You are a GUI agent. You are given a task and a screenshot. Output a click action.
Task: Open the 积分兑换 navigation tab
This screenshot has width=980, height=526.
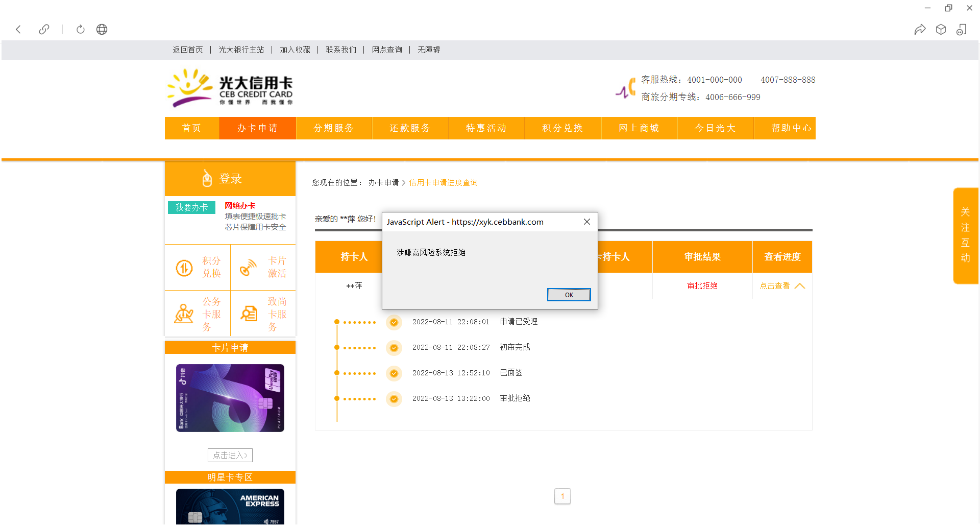[x=562, y=128]
